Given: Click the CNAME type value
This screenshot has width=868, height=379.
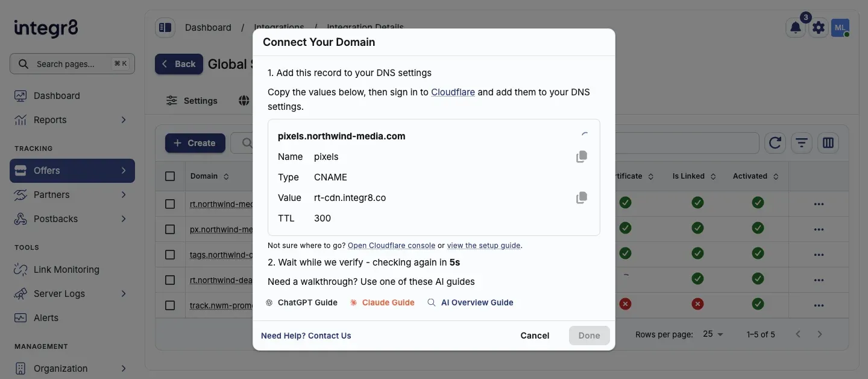Looking at the screenshot, I should click(330, 177).
